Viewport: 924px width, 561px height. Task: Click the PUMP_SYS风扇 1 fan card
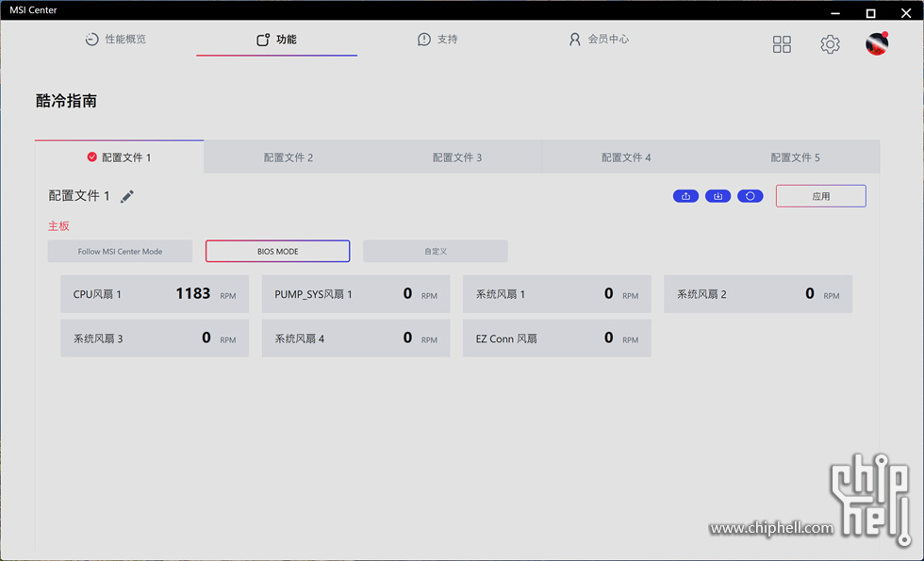click(355, 294)
